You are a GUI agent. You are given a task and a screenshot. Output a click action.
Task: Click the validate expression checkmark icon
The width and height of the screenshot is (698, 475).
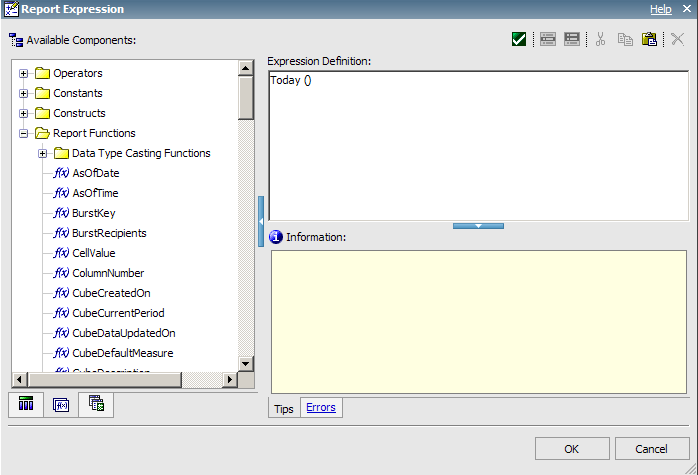519,40
